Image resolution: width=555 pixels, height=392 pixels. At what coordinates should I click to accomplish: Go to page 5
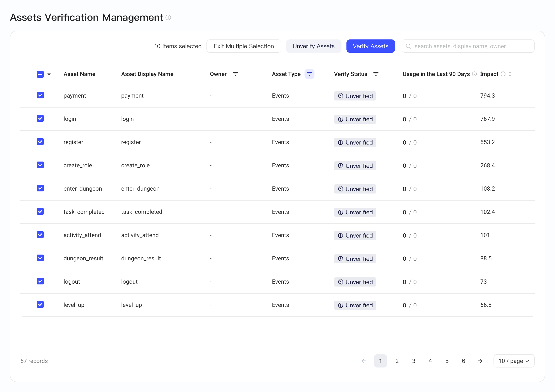tap(447, 361)
